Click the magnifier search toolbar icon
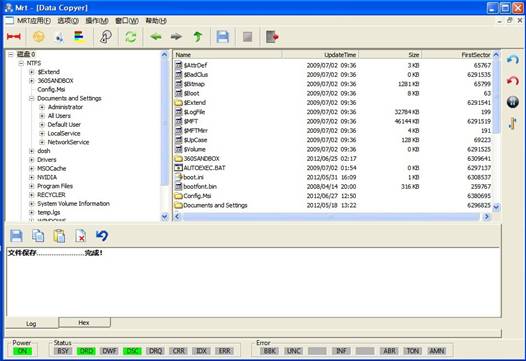 106,37
